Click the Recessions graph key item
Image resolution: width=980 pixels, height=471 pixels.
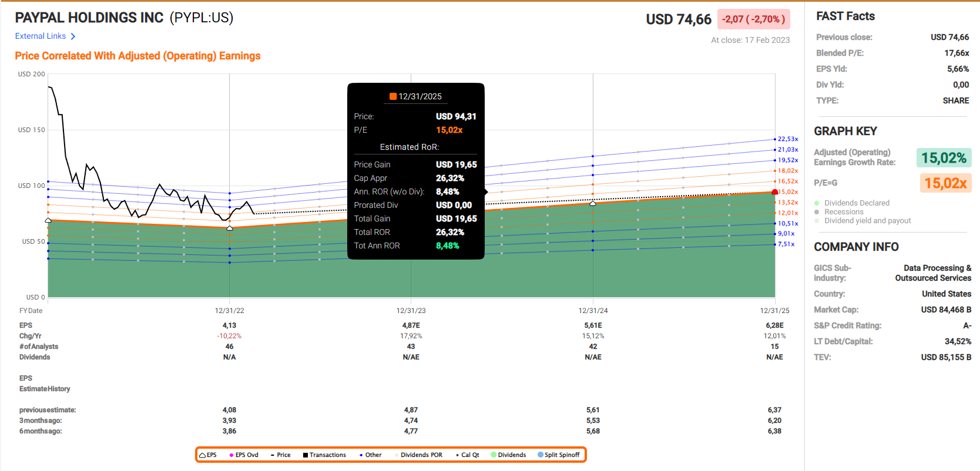click(843, 212)
